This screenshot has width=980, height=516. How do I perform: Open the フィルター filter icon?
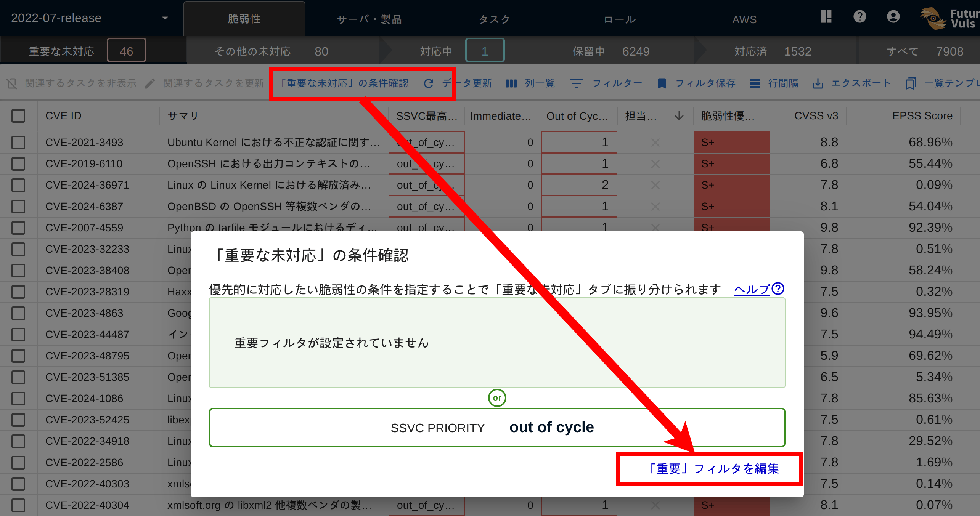click(x=576, y=83)
